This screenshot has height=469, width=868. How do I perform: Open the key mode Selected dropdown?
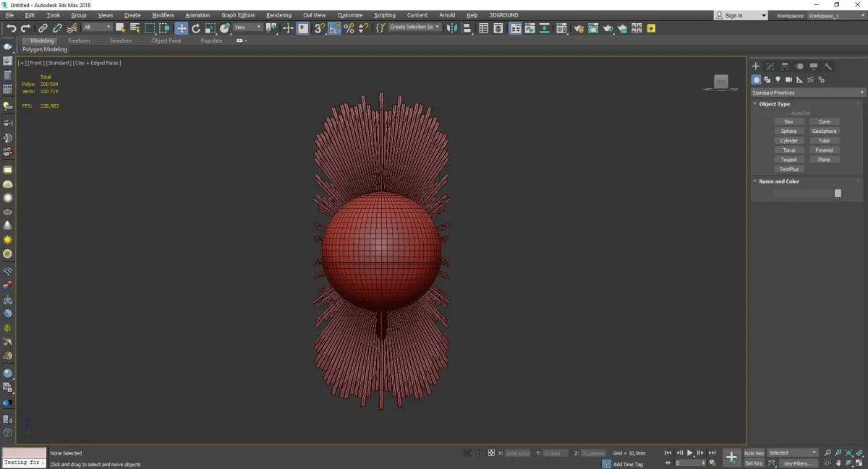792,453
